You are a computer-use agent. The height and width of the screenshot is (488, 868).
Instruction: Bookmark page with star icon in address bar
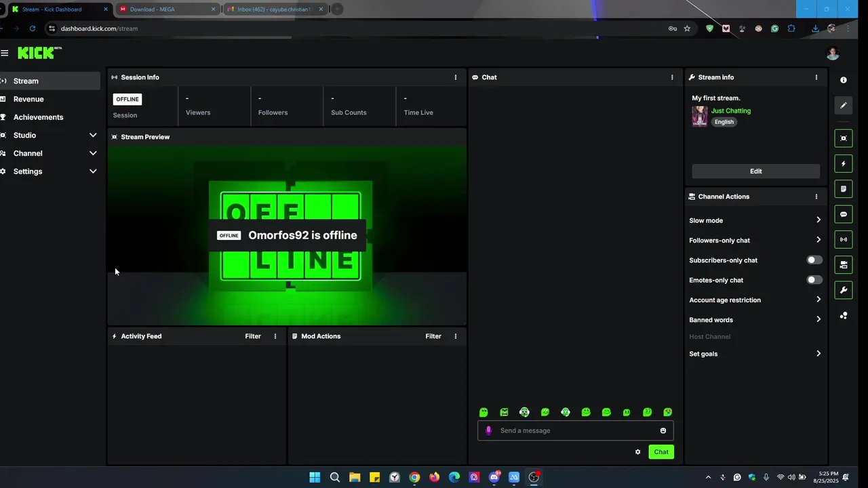point(687,28)
